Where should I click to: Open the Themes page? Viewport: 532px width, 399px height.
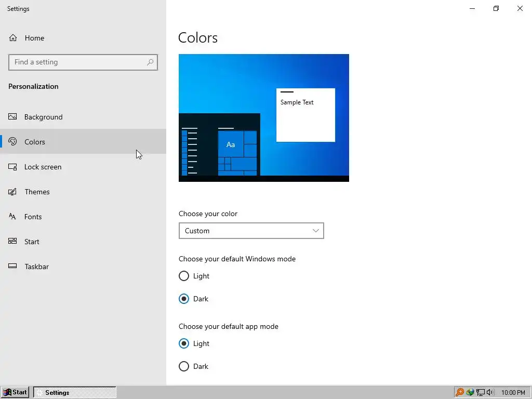pos(83,192)
